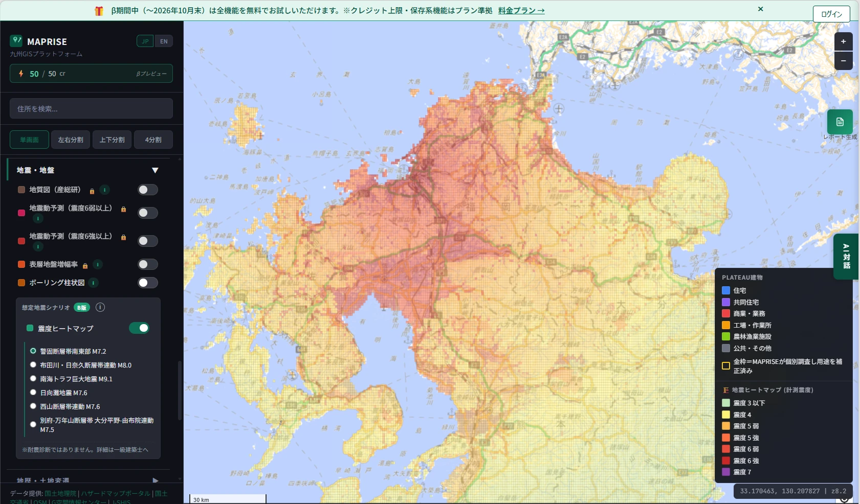Enable 地震動予測（震度6弱以上）toggle
Image resolution: width=860 pixels, height=504 pixels.
(147, 213)
